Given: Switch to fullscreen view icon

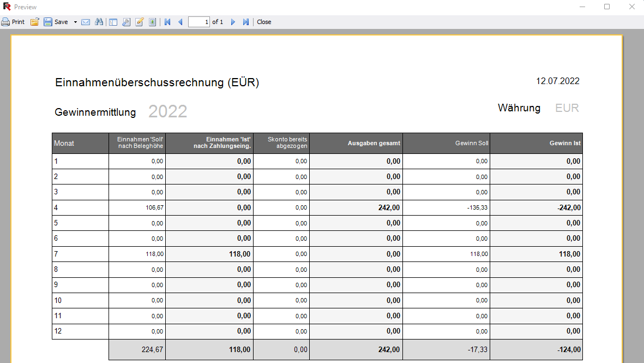Looking at the screenshot, I should [152, 22].
